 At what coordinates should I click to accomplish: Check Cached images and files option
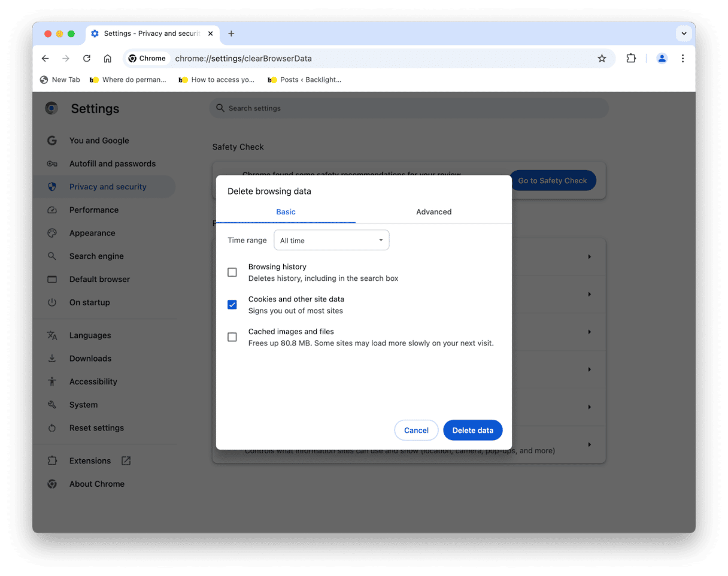click(x=232, y=337)
